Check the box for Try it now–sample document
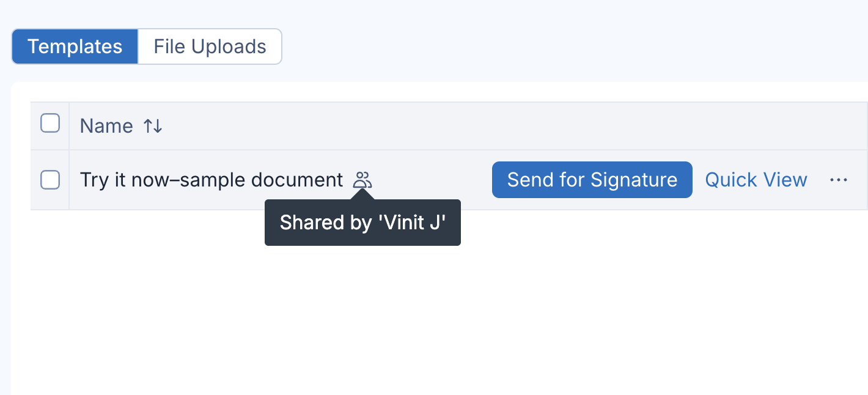Viewport: 868px width, 395px height. [50, 180]
